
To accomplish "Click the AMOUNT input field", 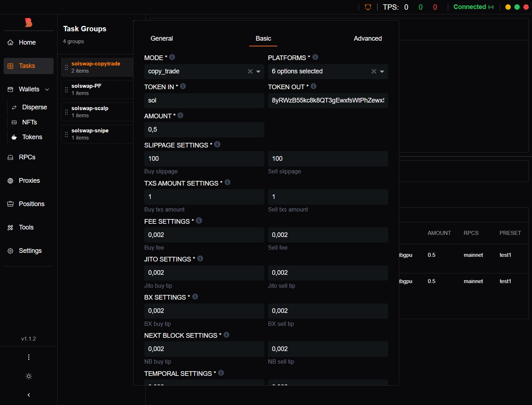I will (x=204, y=129).
